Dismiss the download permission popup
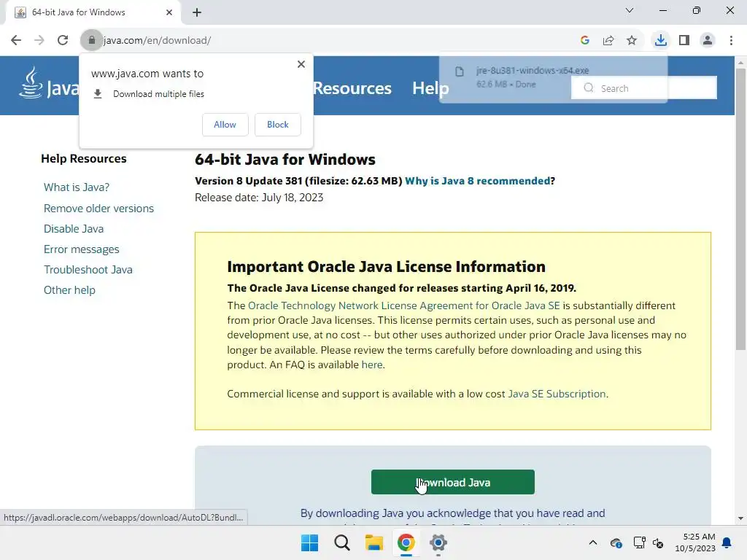The image size is (747, 560). tap(301, 64)
